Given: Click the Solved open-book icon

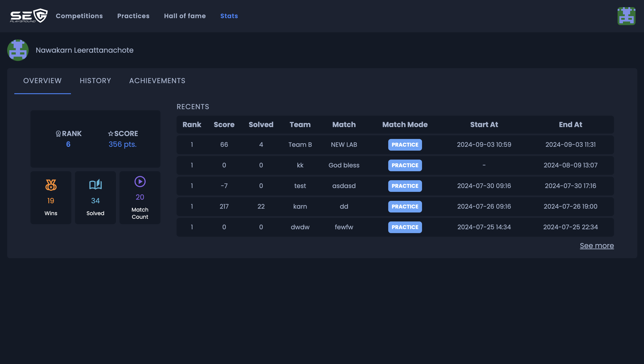Looking at the screenshot, I should tap(95, 184).
